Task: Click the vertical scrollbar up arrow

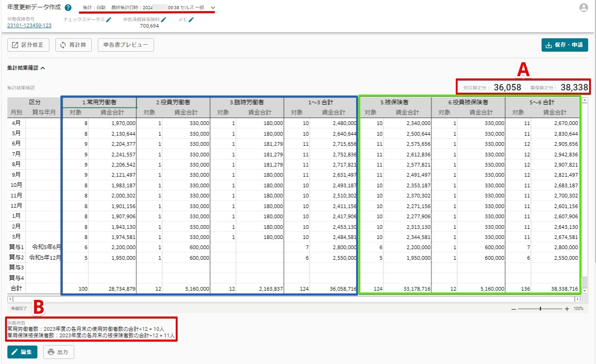Action: click(585, 100)
